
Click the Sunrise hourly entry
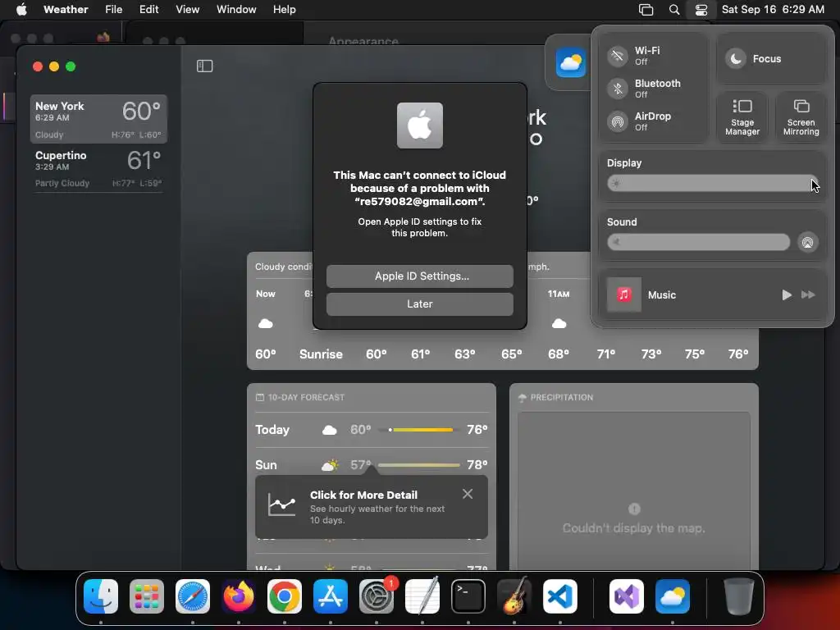click(321, 354)
